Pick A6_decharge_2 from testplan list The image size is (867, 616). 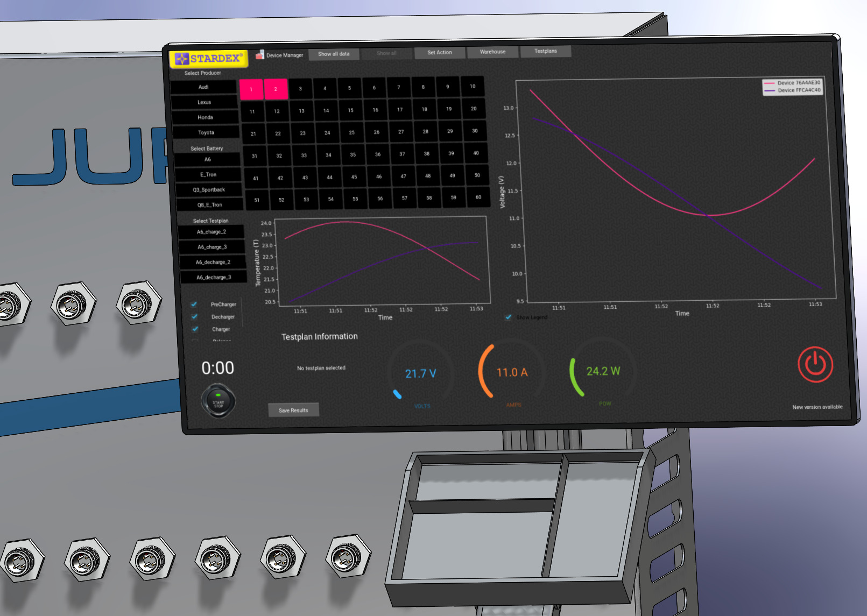213,263
